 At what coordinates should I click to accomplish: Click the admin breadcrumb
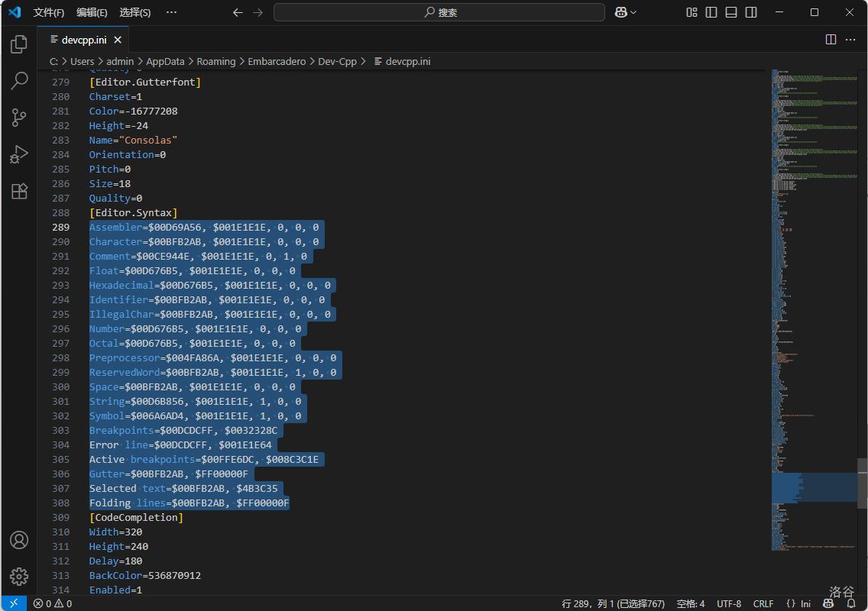pos(120,61)
